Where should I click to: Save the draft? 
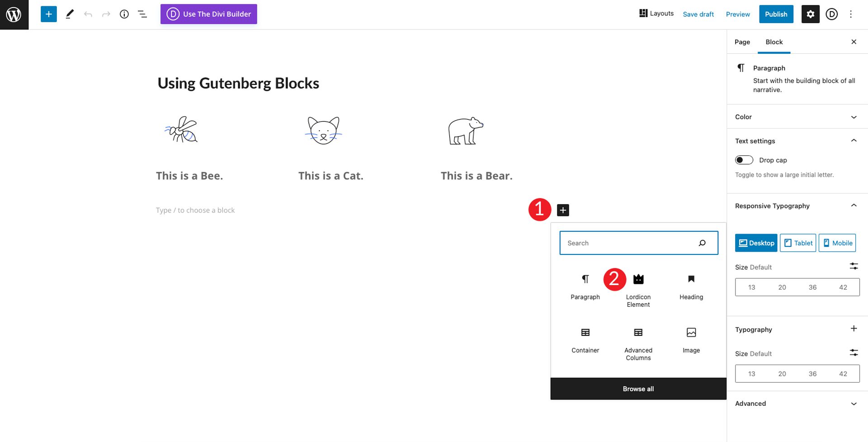tap(698, 14)
